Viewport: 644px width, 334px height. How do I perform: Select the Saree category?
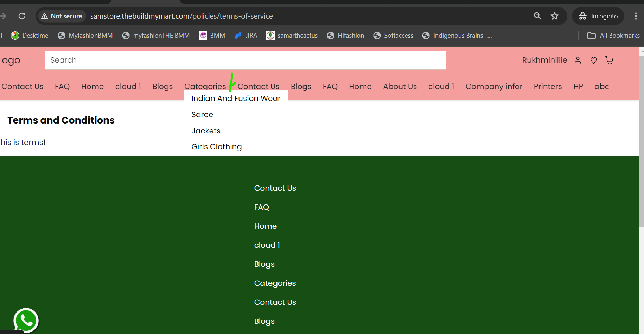coord(202,115)
